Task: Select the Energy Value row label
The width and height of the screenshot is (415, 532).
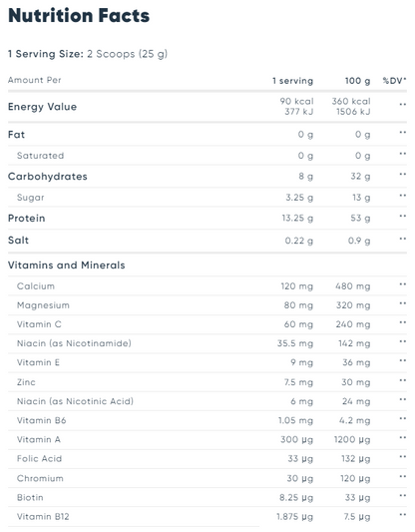Action: [x=42, y=107]
